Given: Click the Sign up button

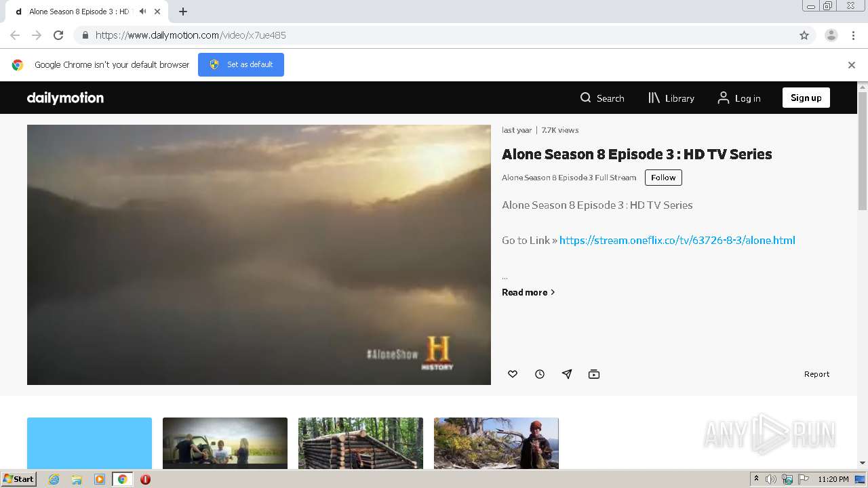Looking at the screenshot, I should click(x=806, y=98).
